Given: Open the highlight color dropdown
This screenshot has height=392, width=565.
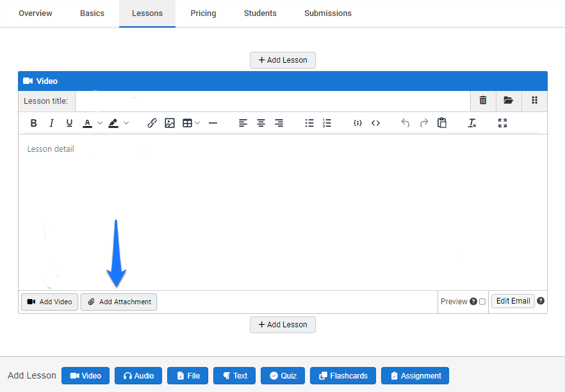Looking at the screenshot, I should (127, 123).
